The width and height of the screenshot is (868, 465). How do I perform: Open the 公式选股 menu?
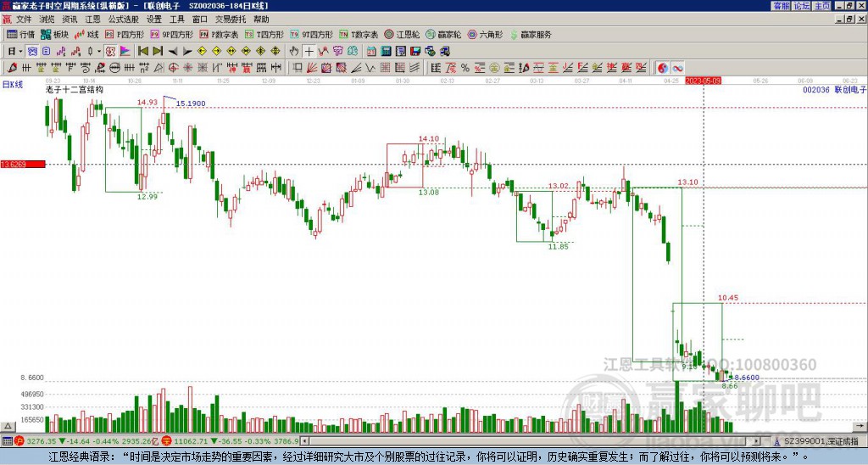pos(124,20)
